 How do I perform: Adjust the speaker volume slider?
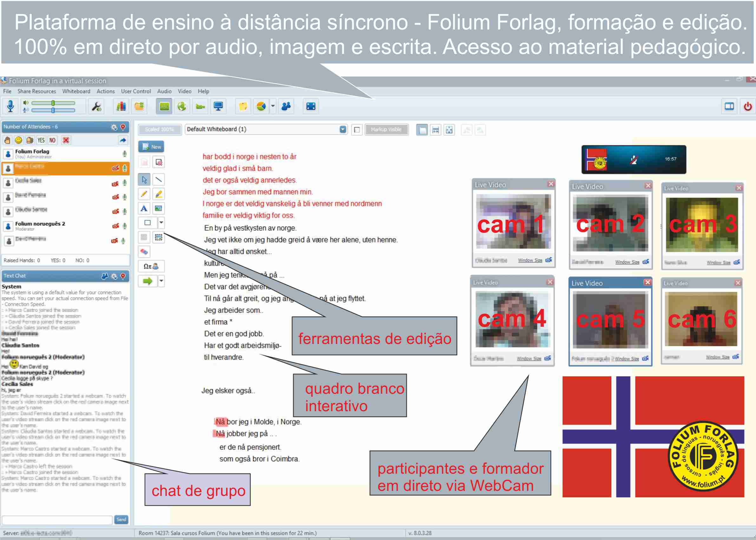(x=53, y=103)
